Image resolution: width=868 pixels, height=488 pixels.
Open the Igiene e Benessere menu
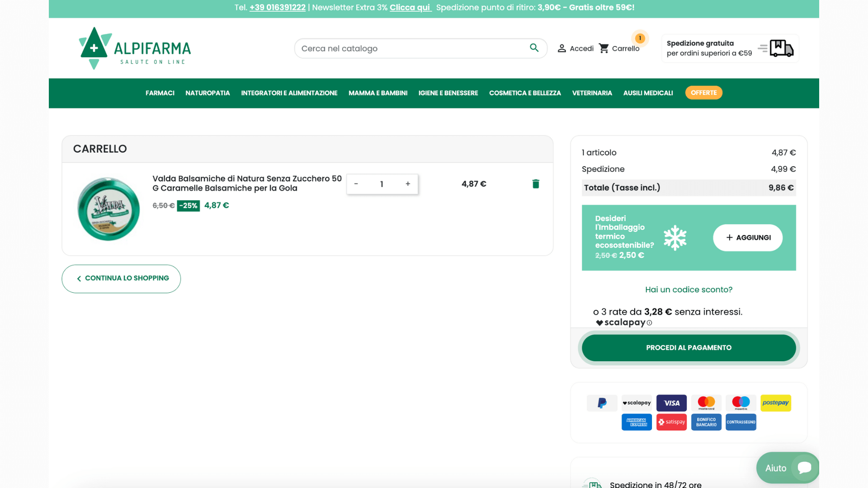tap(448, 93)
